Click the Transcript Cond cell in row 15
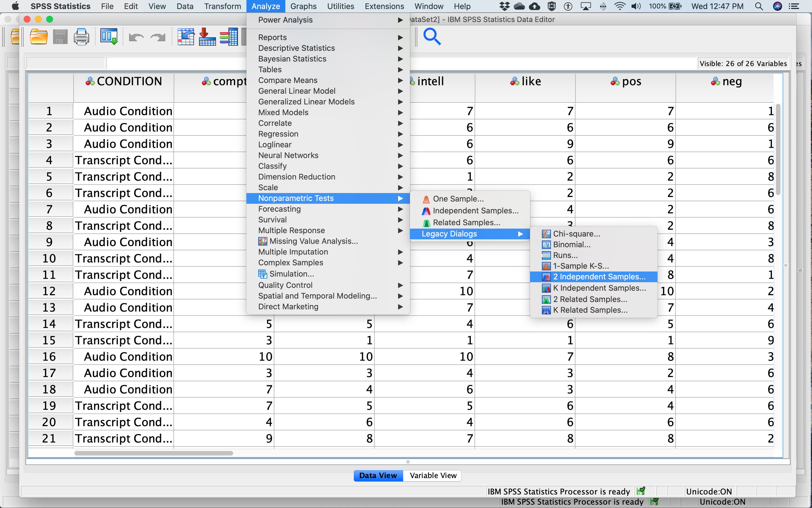 point(123,340)
